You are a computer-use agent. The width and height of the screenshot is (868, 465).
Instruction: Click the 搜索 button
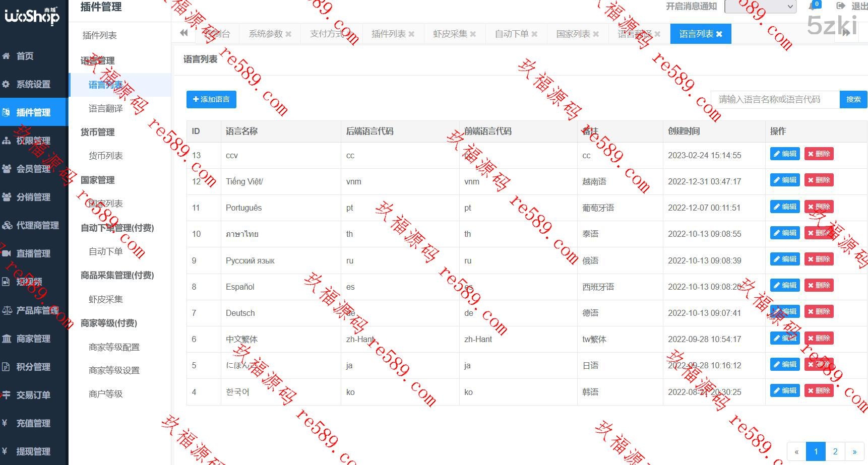(853, 99)
